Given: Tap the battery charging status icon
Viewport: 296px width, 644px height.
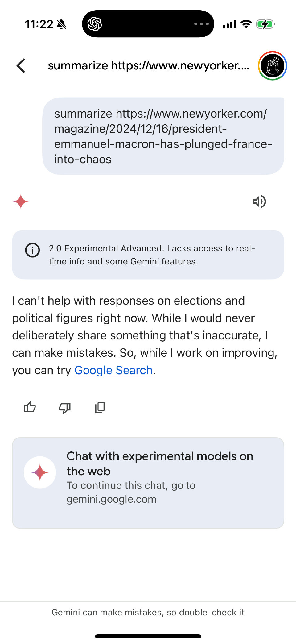Looking at the screenshot, I should (265, 24).
